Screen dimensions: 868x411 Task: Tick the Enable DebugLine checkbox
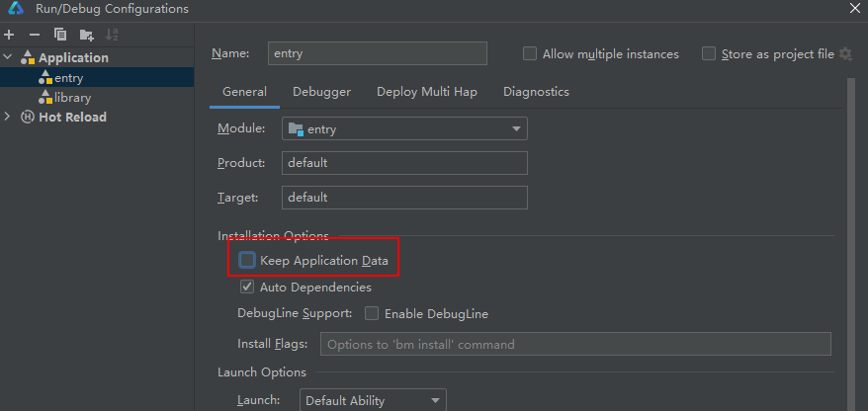pyautogui.click(x=372, y=314)
